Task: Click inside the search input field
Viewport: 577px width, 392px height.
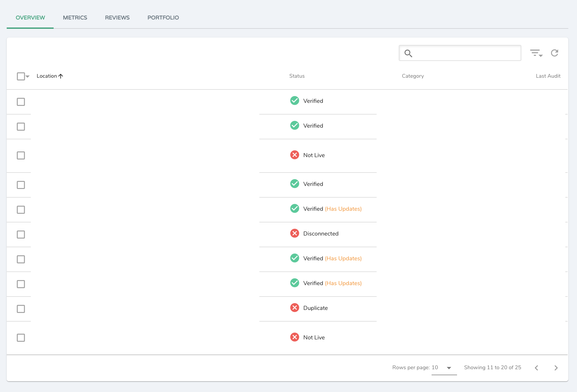Action: tap(462, 53)
